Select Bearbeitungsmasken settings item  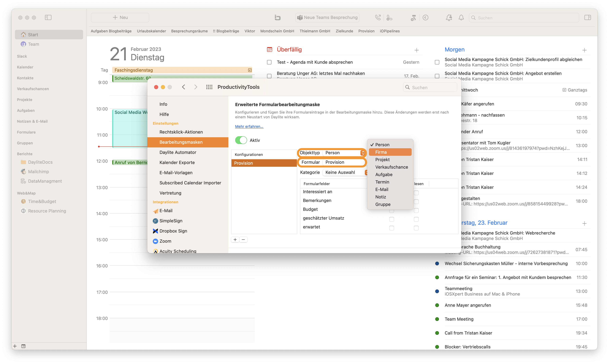coord(188,142)
